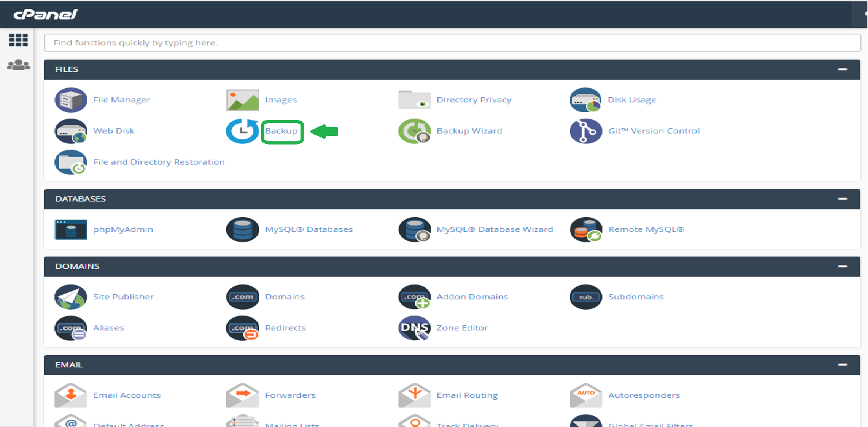This screenshot has height=427, width=868.
Task: Collapse the Files section
Action: (842, 69)
